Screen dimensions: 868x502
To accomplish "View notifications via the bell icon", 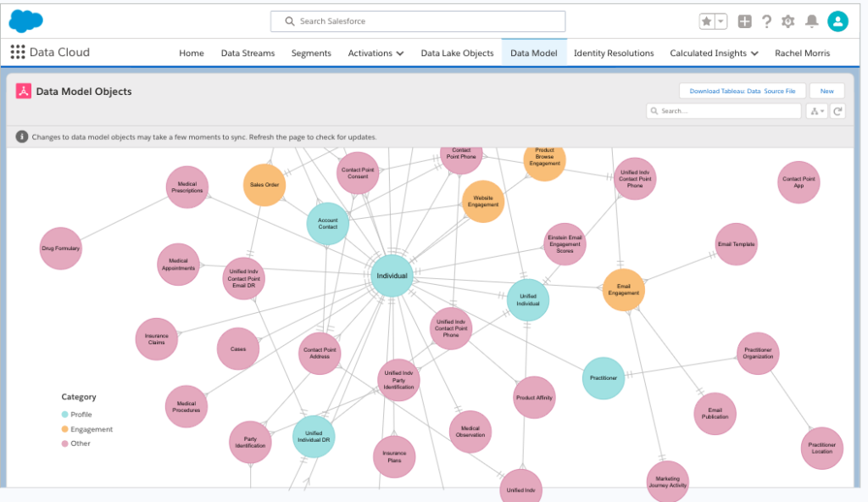I will point(811,21).
